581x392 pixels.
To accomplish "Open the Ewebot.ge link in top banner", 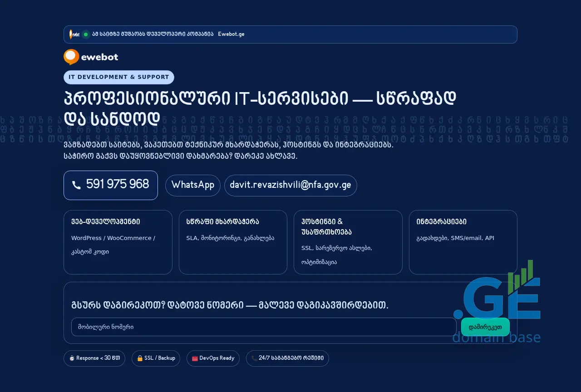I will click(231, 34).
